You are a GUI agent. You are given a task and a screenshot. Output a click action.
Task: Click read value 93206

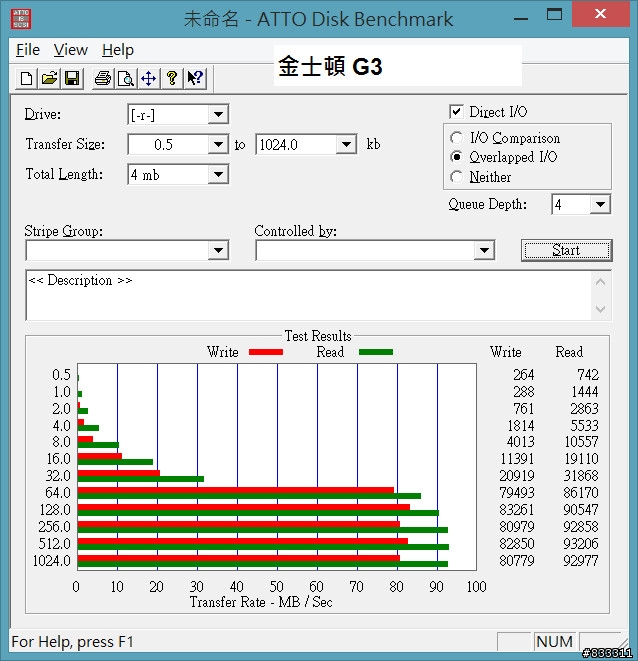coord(581,544)
